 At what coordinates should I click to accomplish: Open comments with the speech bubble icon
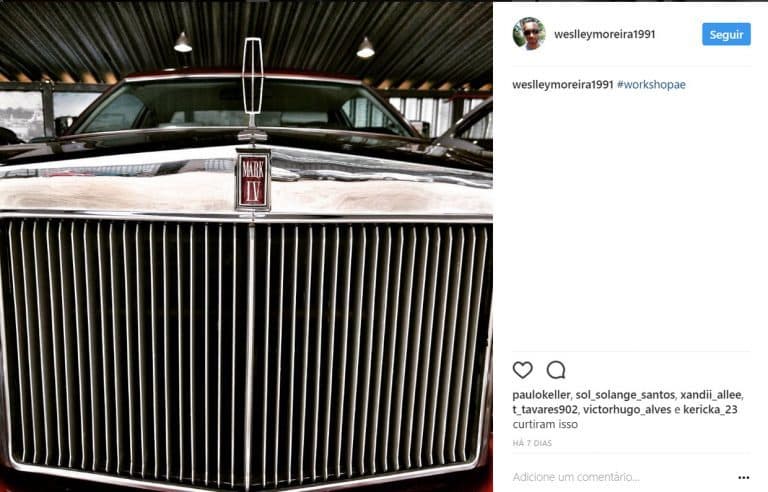click(x=556, y=370)
